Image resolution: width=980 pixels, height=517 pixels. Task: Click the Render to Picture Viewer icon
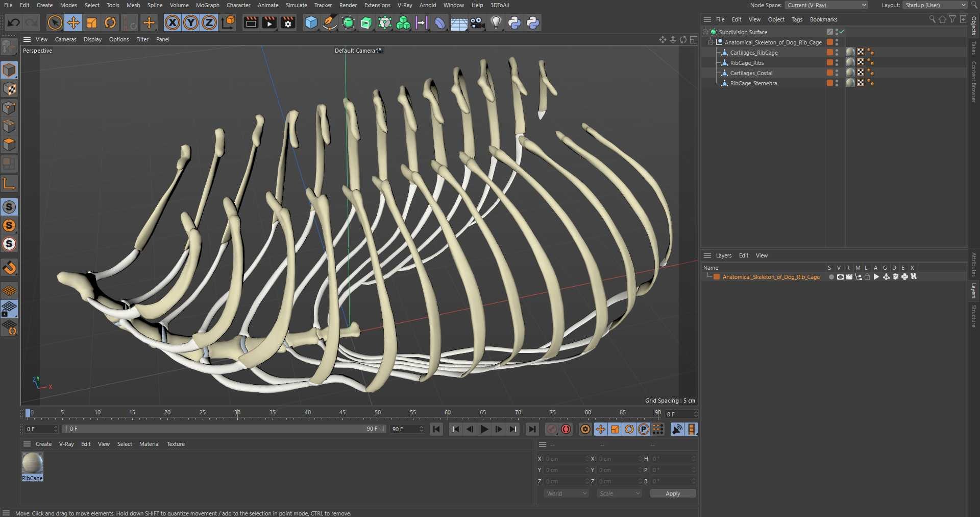click(x=269, y=22)
